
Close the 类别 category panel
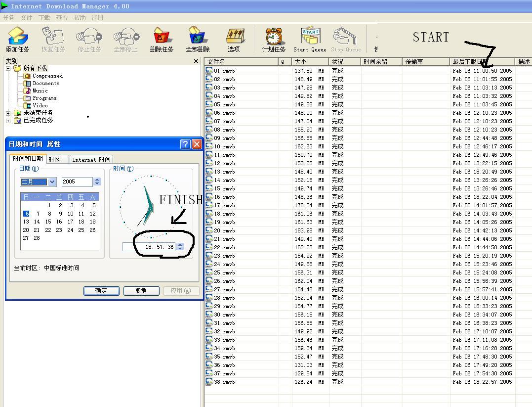(x=196, y=61)
